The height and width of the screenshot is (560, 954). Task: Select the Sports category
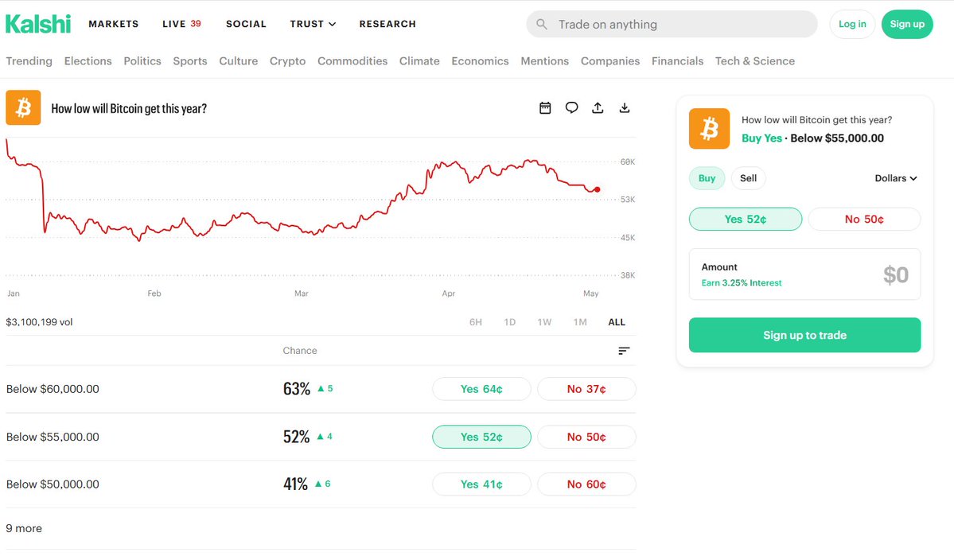click(x=190, y=60)
